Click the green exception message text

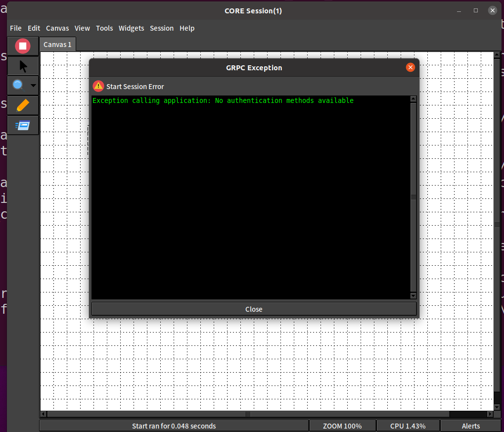pyautogui.click(x=223, y=100)
